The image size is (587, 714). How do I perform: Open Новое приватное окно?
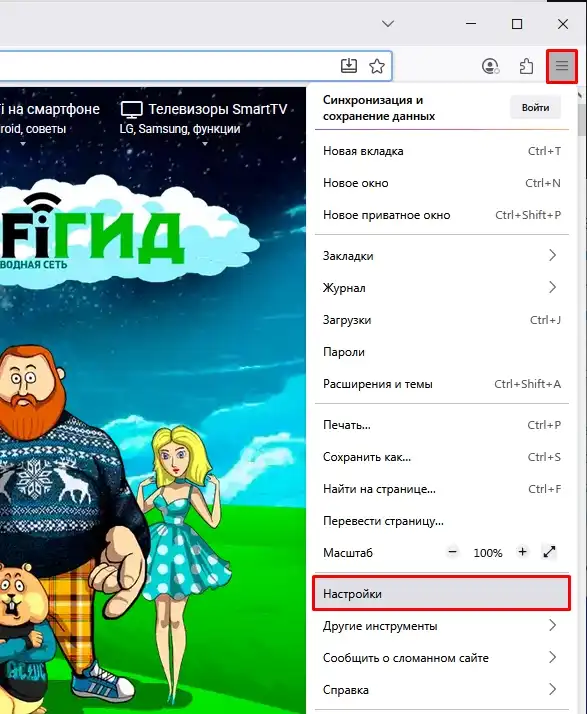pyautogui.click(x=442, y=215)
